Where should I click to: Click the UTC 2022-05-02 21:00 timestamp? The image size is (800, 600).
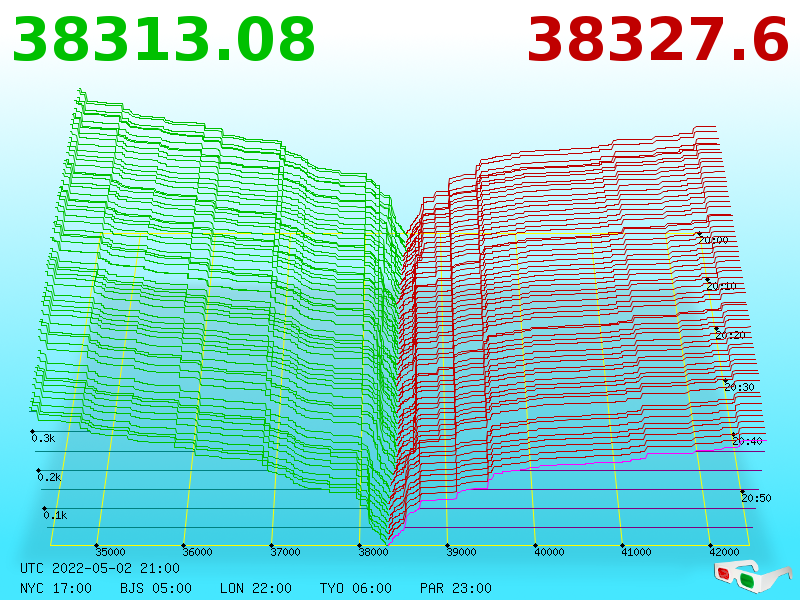(x=100, y=568)
